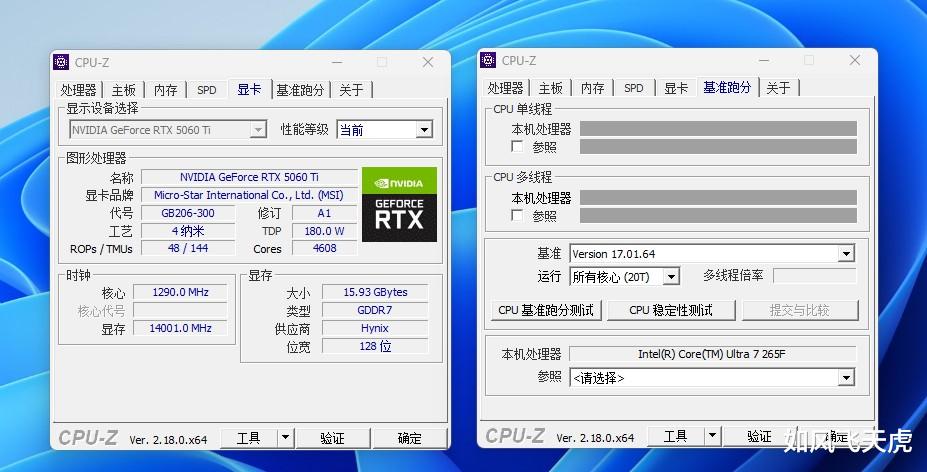Click the 位宽 128 位 value
Image resolution: width=927 pixels, height=472 pixels.
(x=375, y=346)
